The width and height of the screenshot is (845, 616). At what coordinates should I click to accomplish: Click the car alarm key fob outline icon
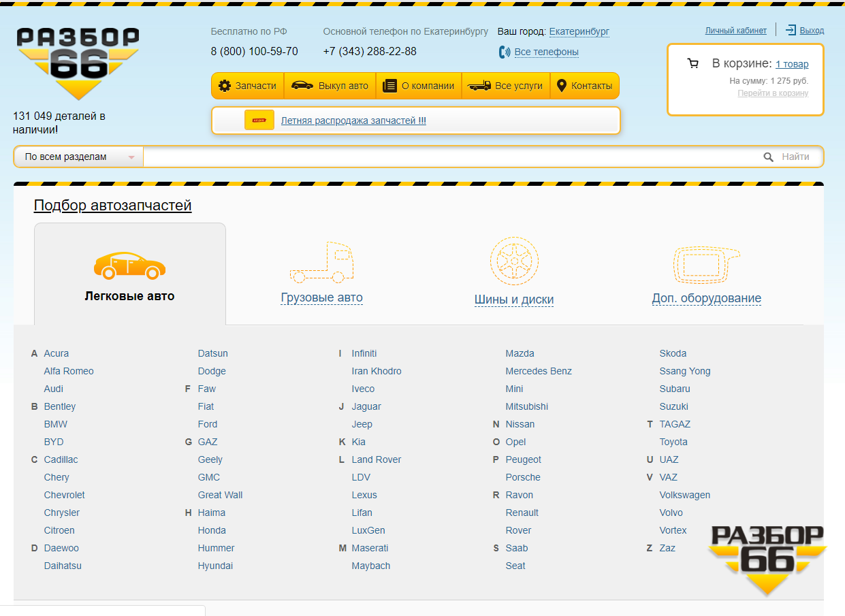[706, 265]
